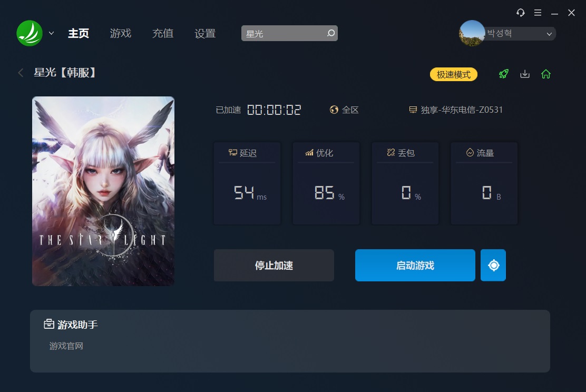Select the 全区 region selector
The image size is (586, 392).
click(x=344, y=110)
